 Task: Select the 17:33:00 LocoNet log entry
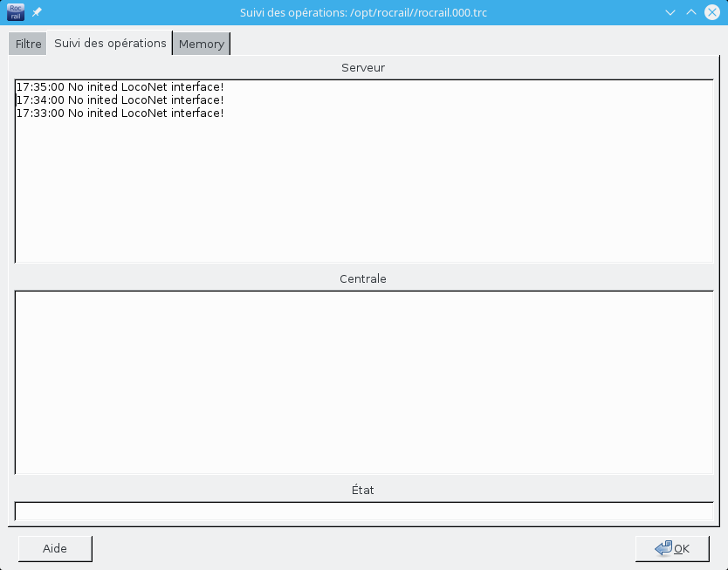[x=120, y=113]
